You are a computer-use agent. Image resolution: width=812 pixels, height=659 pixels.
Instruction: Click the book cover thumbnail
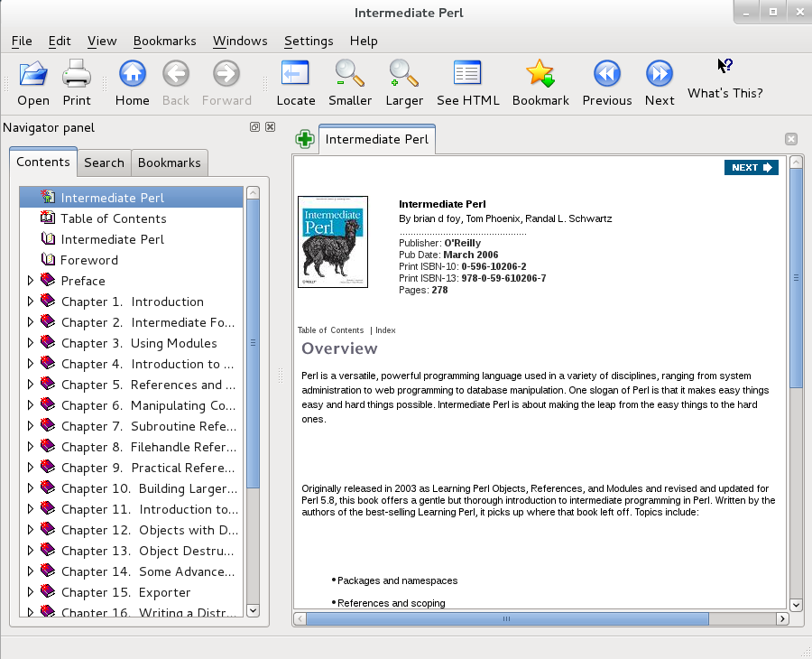[333, 241]
